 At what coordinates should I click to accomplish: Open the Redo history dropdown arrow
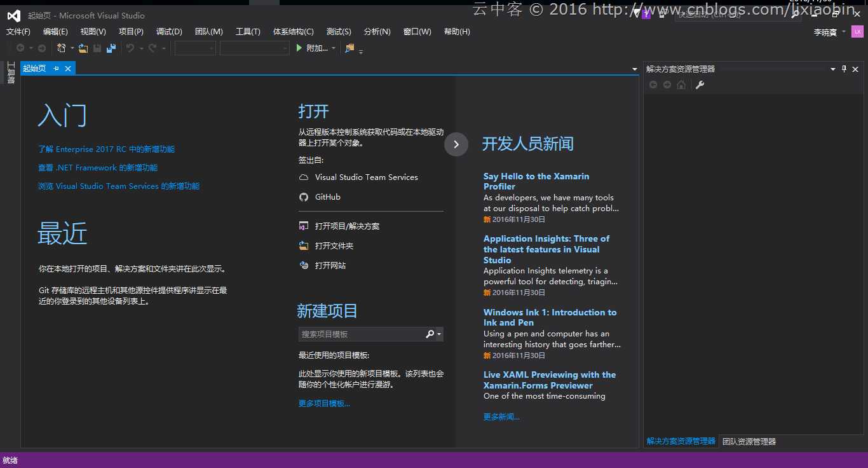pos(163,48)
